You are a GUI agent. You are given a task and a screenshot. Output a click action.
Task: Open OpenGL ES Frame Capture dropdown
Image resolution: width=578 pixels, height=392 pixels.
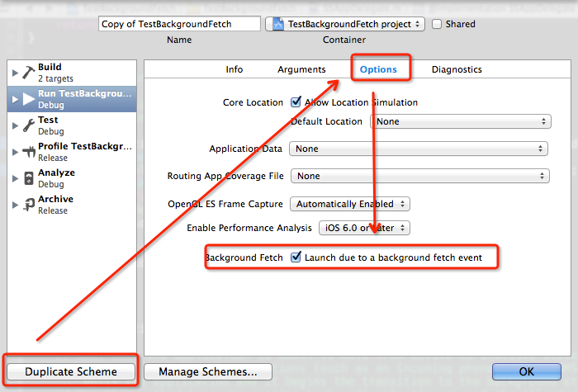pyautogui.click(x=350, y=204)
